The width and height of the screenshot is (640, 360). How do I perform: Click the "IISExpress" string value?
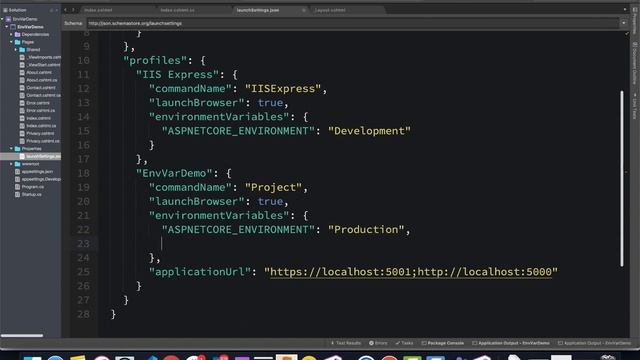click(x=283, y=89)
